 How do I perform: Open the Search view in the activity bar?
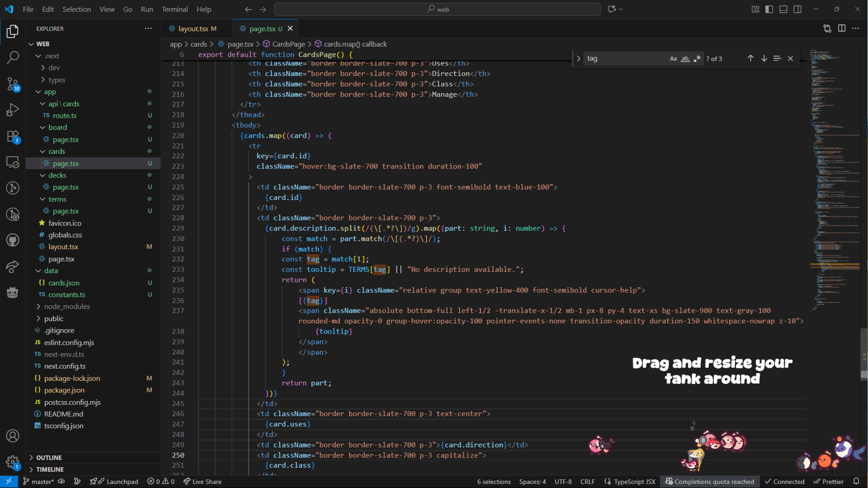(x=13, y=57)
